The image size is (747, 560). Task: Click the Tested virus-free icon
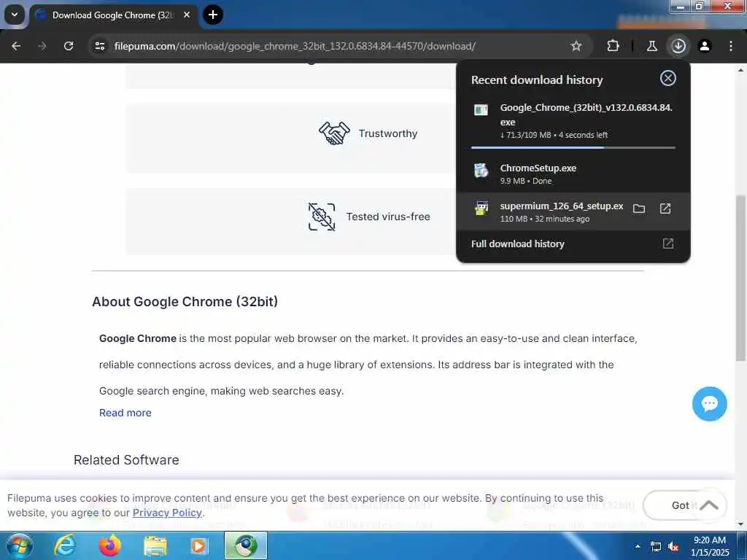click(x=322, y=217)
